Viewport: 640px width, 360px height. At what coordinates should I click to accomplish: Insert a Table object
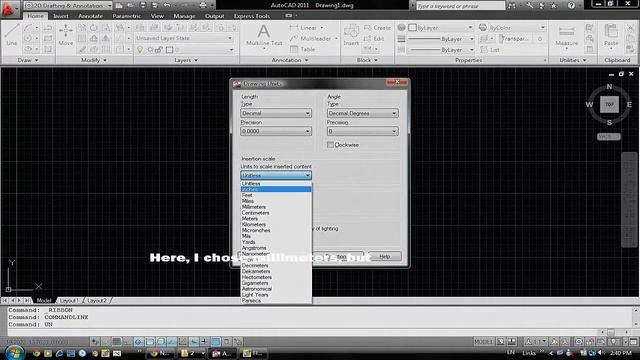[x=302, y=49]
